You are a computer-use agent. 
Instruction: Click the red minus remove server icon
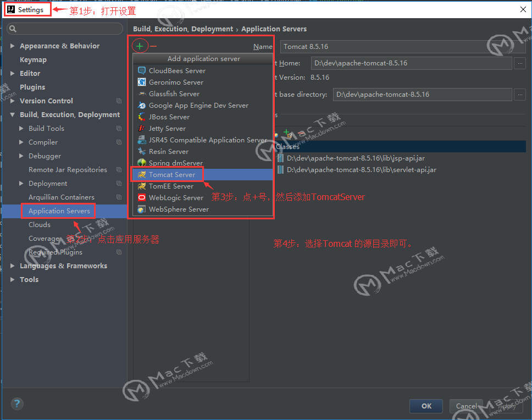[153, 46]
